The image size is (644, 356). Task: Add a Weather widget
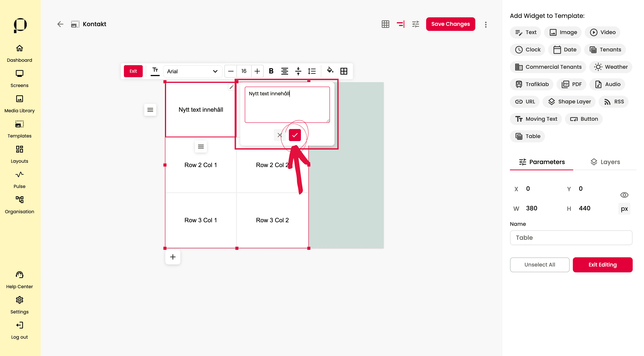[611, 67]
